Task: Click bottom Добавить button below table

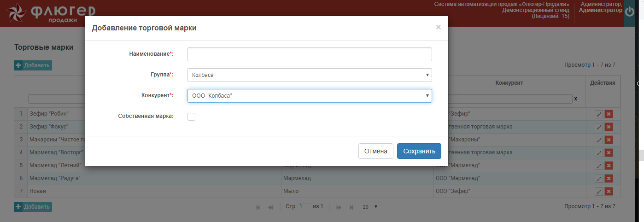Action: click(33, 207)
